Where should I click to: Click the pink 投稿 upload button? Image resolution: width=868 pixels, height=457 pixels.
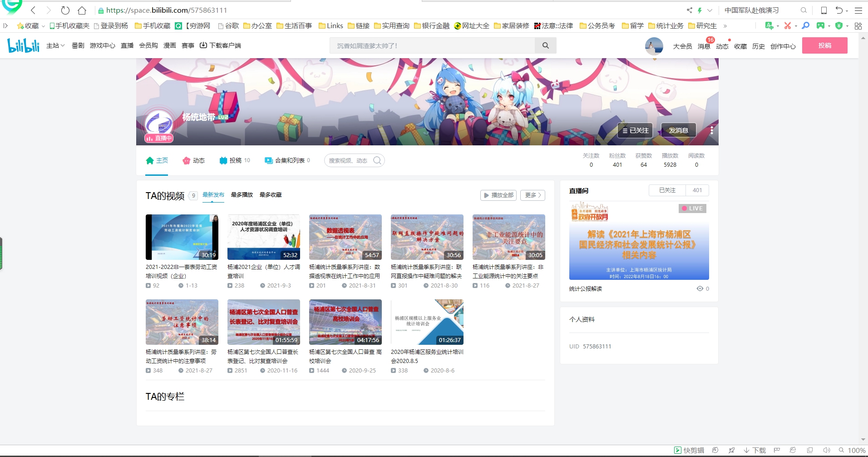(x=824, y=45)
